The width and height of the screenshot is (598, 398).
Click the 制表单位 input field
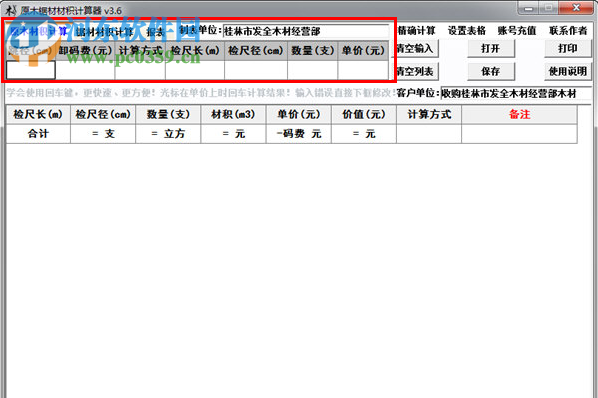tap(305, 31)
